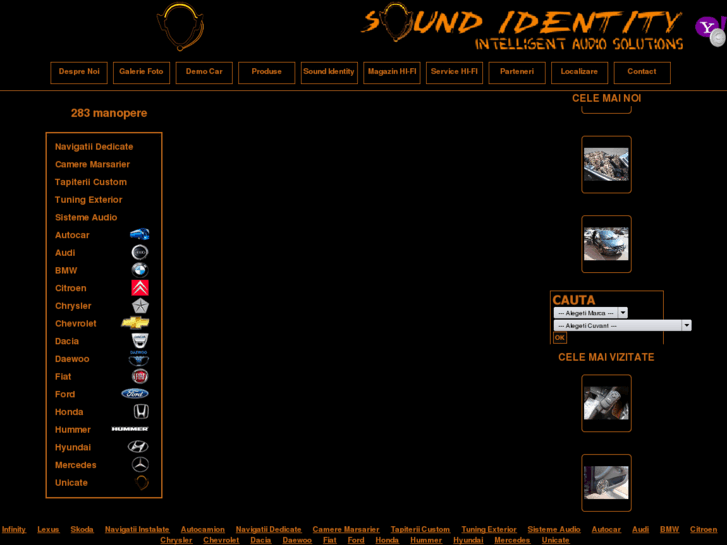Click the Tuning Exterior footer link
Screen dimensions: 727x545
click(489, 529)
